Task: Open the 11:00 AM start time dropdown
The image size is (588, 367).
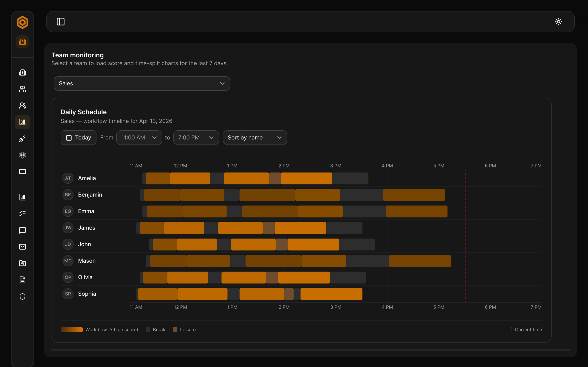Action: pyautogui.click(x=139, y=138)
